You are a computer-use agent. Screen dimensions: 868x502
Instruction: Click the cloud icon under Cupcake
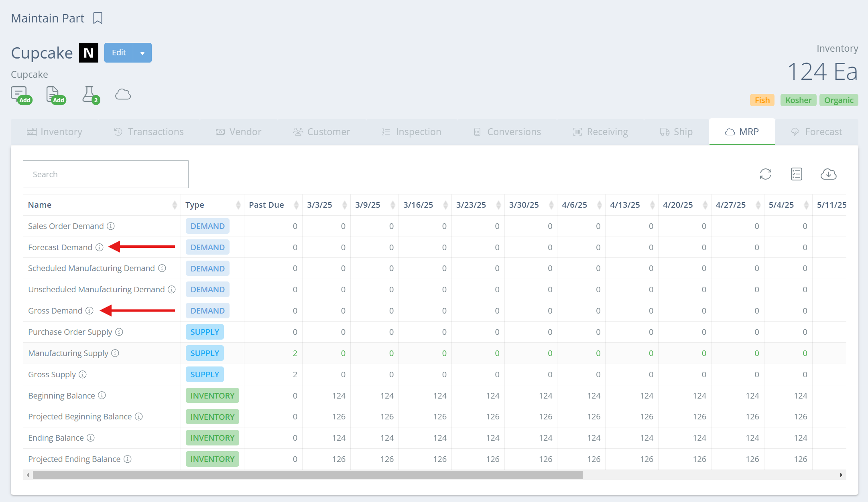pyautogui.click(x=123, y=95)
